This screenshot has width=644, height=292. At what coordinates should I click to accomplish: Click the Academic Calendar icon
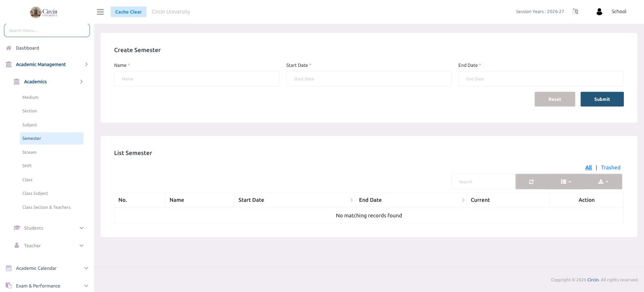(9, 268)
